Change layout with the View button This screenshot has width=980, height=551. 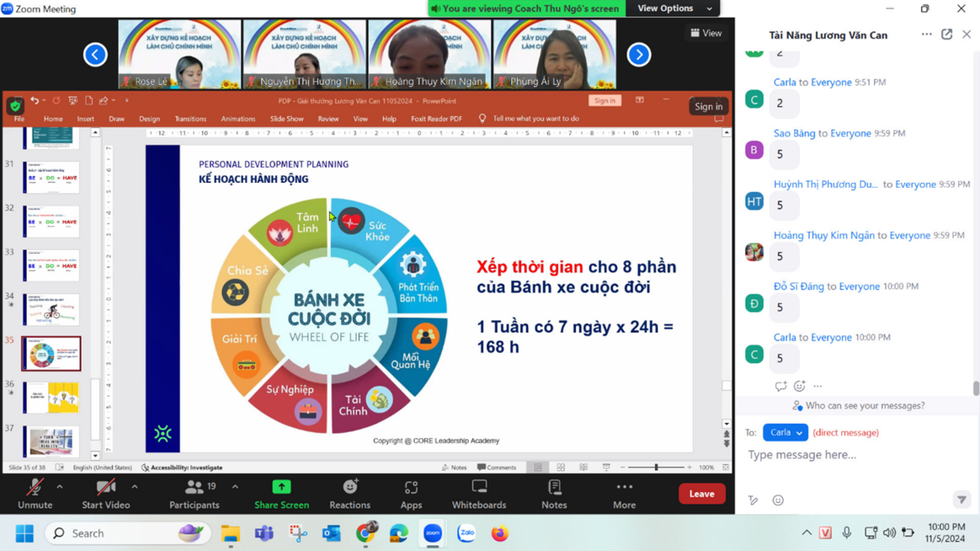pyautogui.click(x=706, y=33)
